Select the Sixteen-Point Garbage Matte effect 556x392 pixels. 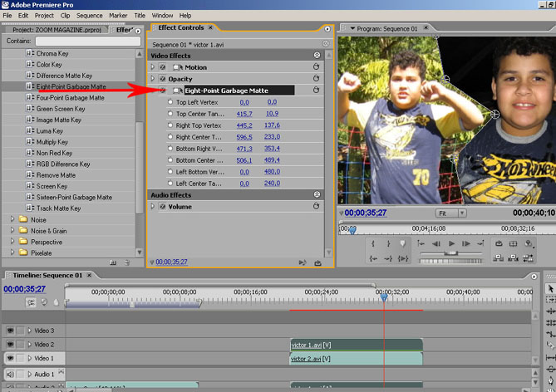74,198
